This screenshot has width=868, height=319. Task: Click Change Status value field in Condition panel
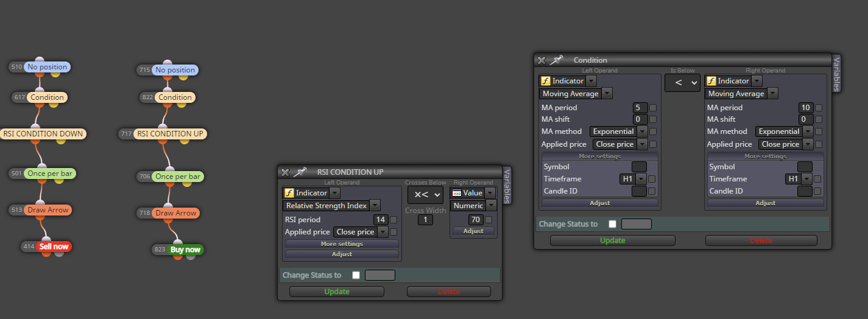click(637, 224)
